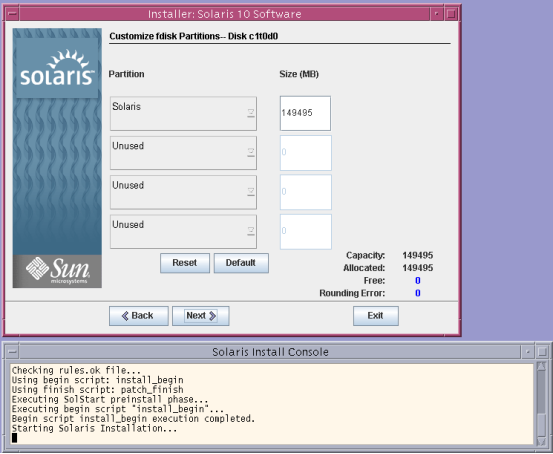Click the 'Starting Solaris Installation...' console line
Viewport: 553px width, 454px height.
[94, 429]
